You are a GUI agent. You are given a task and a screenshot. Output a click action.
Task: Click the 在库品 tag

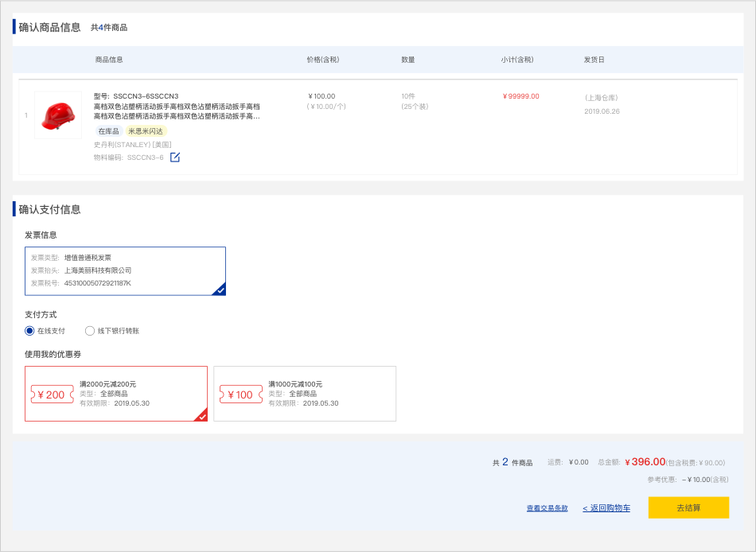[108, 131]
